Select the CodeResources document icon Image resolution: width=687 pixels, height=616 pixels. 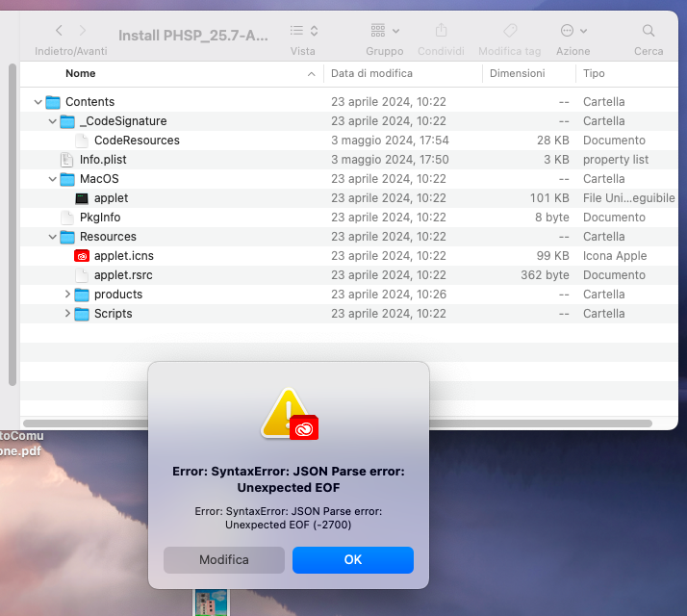(82, 141)
